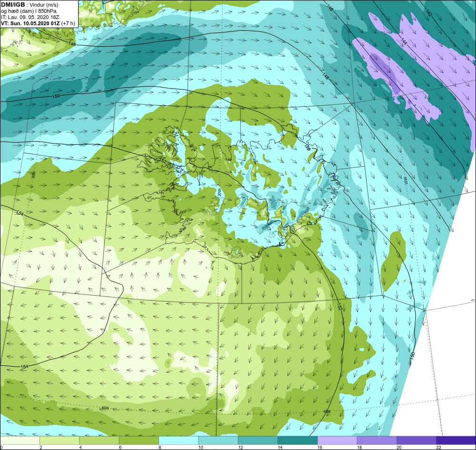The width and height of the screenshot is (476, 450).
Task: Select the dark teal 14–16 m/s legend swatch
Action: point(297,440)
